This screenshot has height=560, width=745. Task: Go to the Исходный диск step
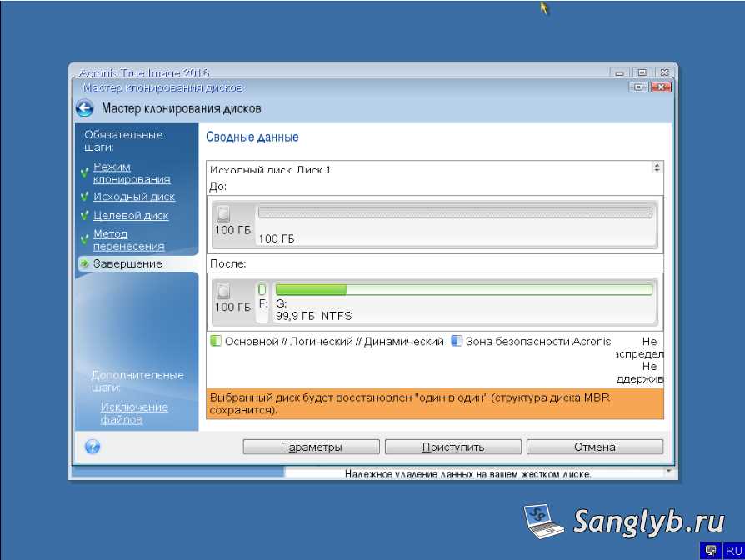(134, 197)
